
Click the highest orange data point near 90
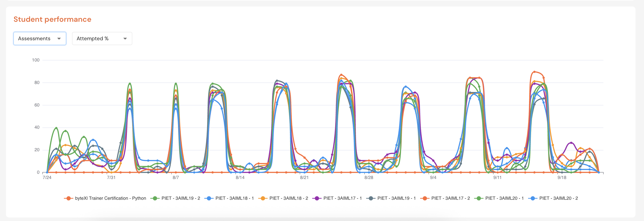click(534, 72)
